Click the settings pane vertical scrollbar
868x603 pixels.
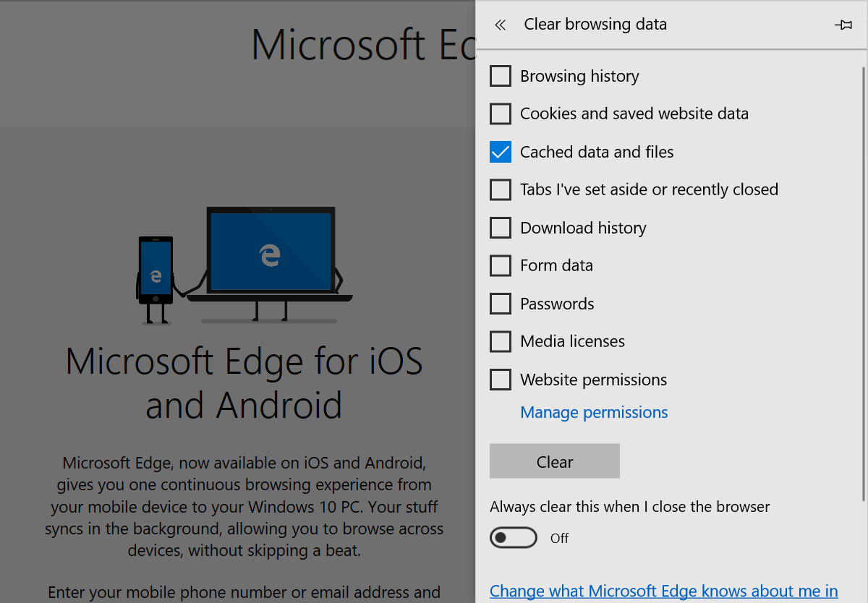tap(864, 282)
